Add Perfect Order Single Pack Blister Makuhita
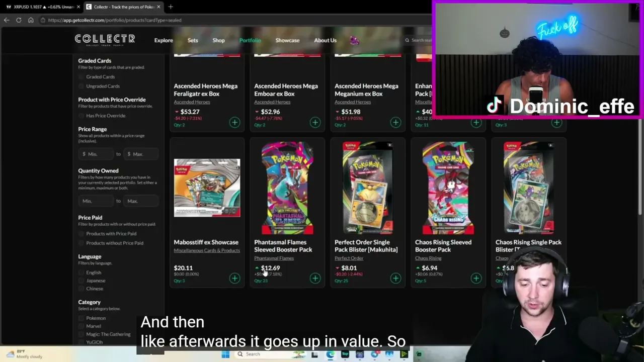 click(395, 278)
